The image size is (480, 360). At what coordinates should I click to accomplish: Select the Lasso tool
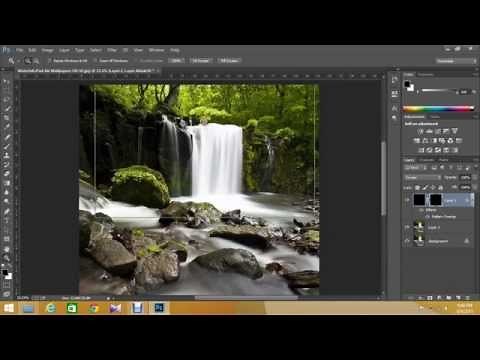point(6,99)
